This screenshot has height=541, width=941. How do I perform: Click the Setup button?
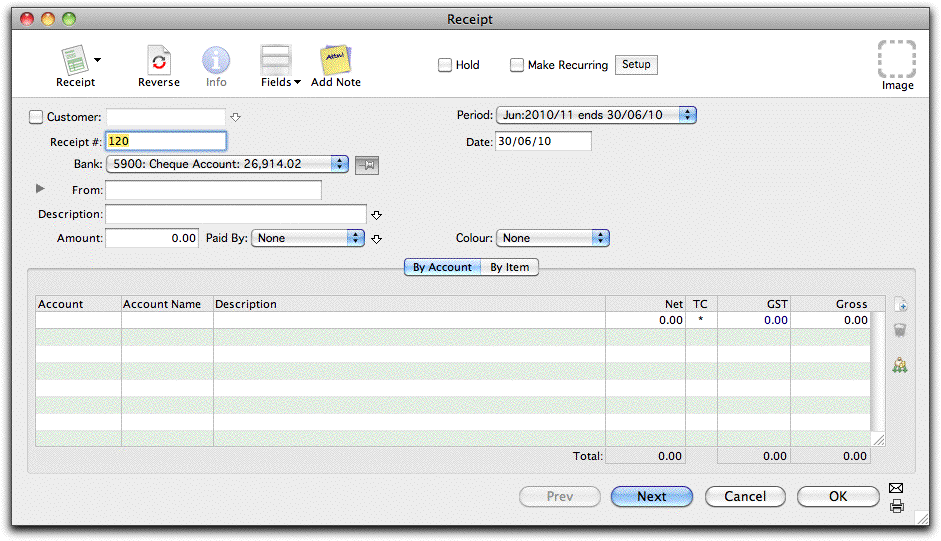point(636,64)
